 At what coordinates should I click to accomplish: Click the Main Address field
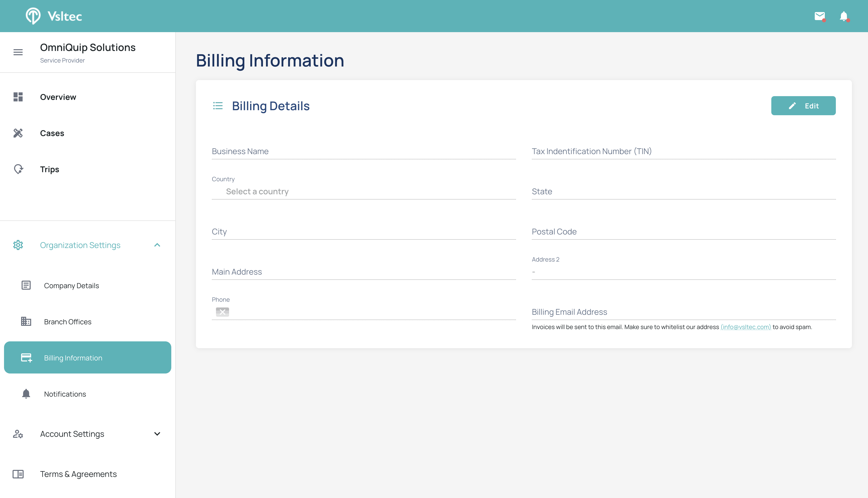click(x=364, y=272)
